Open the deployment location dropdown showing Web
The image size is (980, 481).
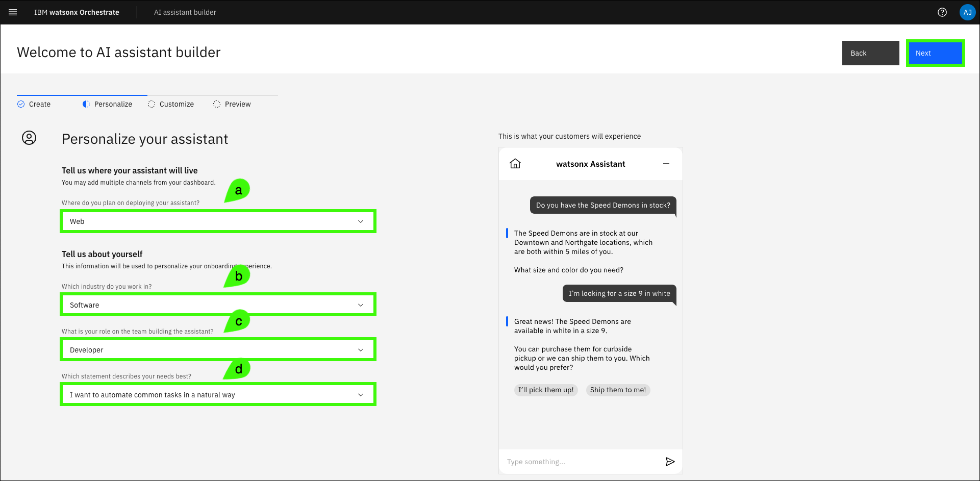coord(218,221)
